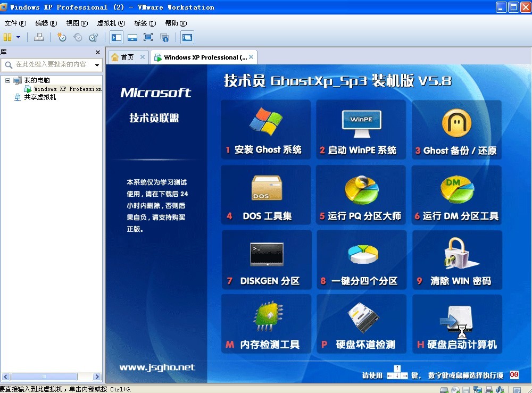
Task: Choose option P 硬盘坏道检测
Action: (362, 324)
